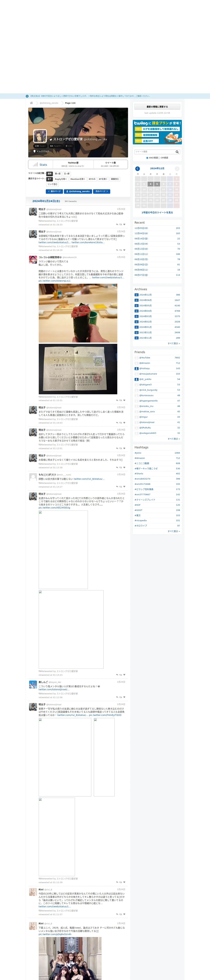The width and height of the screenshot is (210, 980).
Task: Open 2024年01月24日(水) date heading link
Action: 46,201
